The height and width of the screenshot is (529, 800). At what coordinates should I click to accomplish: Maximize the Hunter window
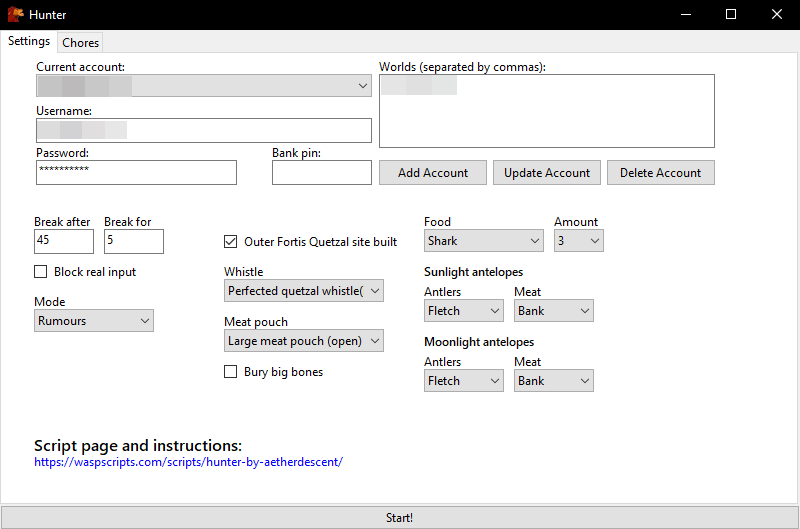(x=731, y=14)
